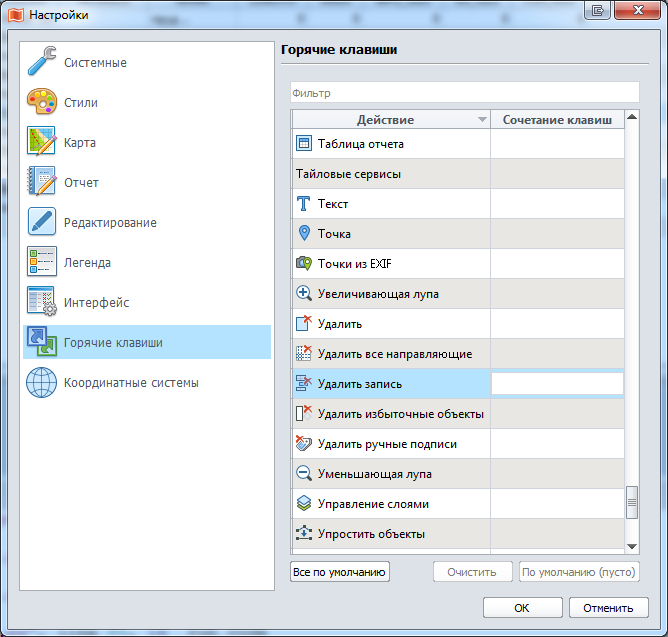
Task: Click the Увеличивающая лупа magnifier icon
Action: click(x=305, y=294)
